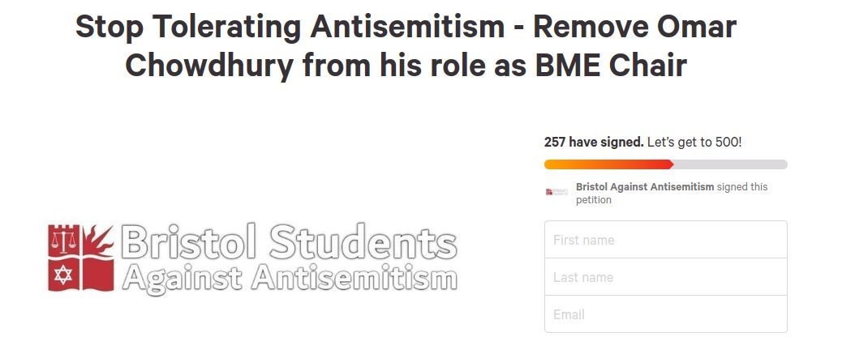
Task: Click the '257 have signed' counter text
Action: click(x=594, y=142)
